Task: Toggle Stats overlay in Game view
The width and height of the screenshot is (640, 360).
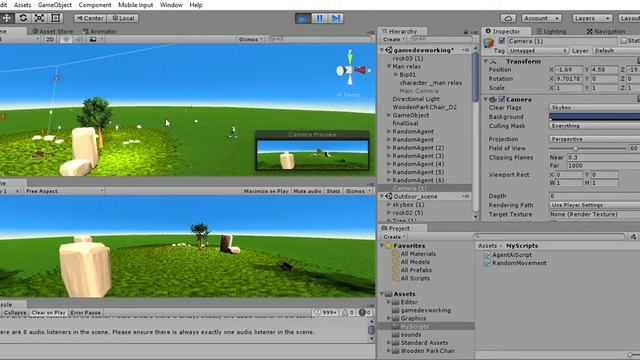Action: 333,191
